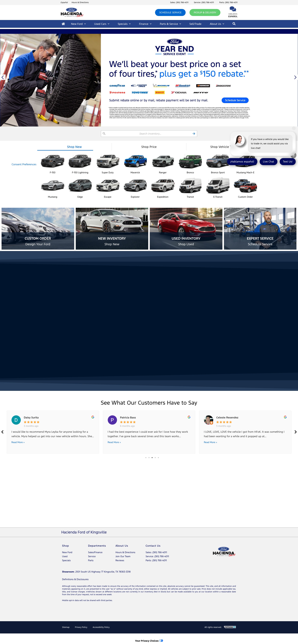
Task: Open the search magnifier in nav bar
Action: [x=234, y=24]
